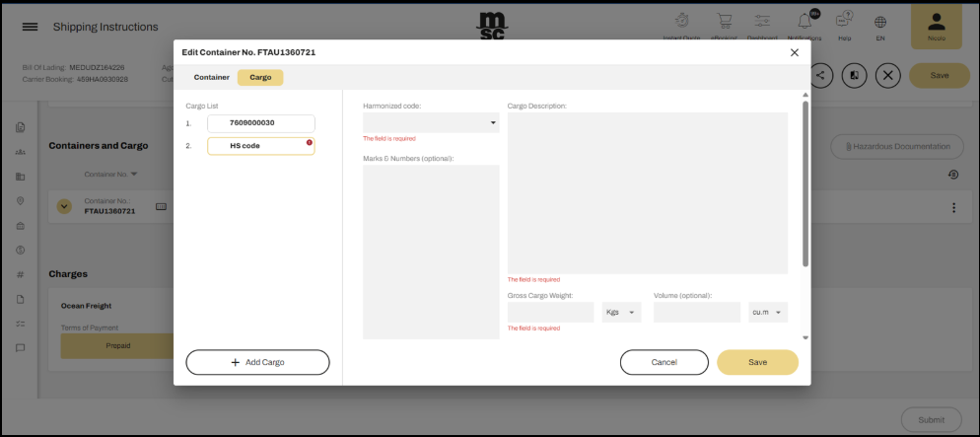Image resolution: width=980 pixels, height=437 pixels.
Task: Click the Add Cargo button
Action: [257, 362]
